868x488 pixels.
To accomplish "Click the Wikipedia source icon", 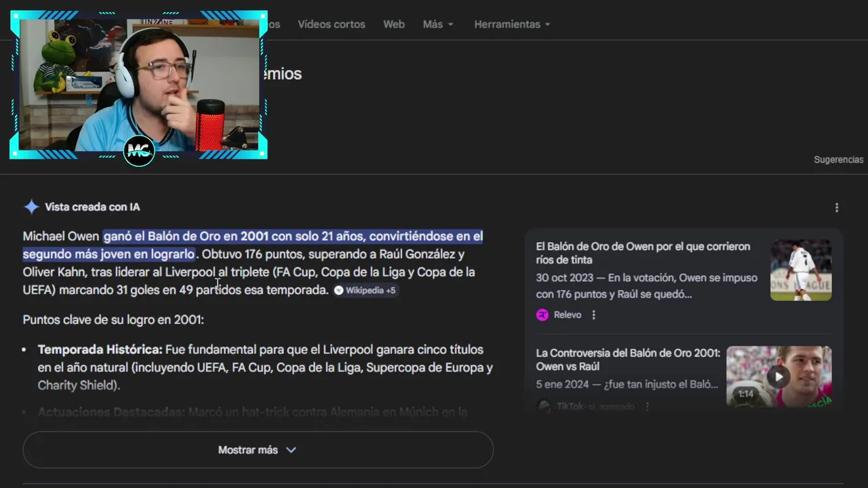I will point(339,290).
